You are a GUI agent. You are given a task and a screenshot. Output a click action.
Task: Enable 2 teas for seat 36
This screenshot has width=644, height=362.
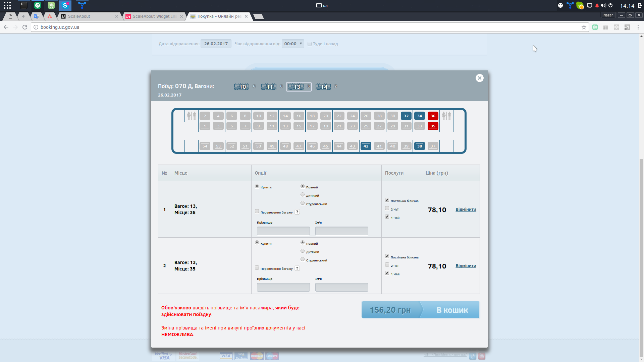tap(387, 208)
